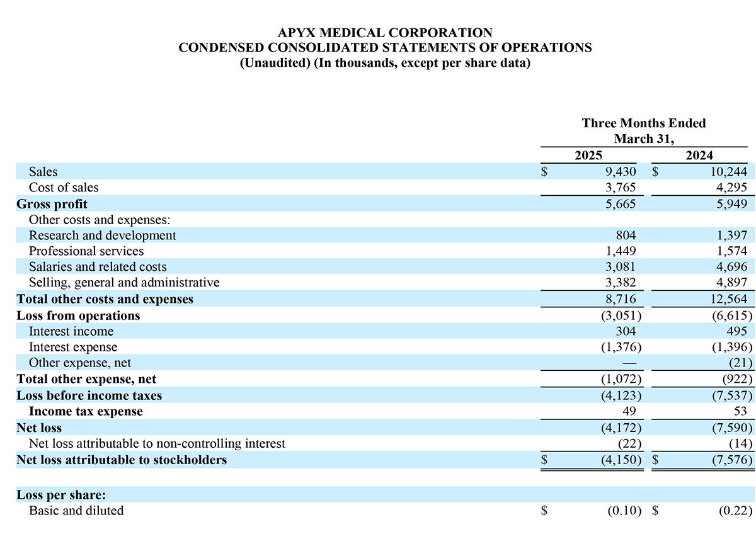This screenshot has height=551, width=756.
Task: Click the 'Interest expense' row label
Action: 73,347
